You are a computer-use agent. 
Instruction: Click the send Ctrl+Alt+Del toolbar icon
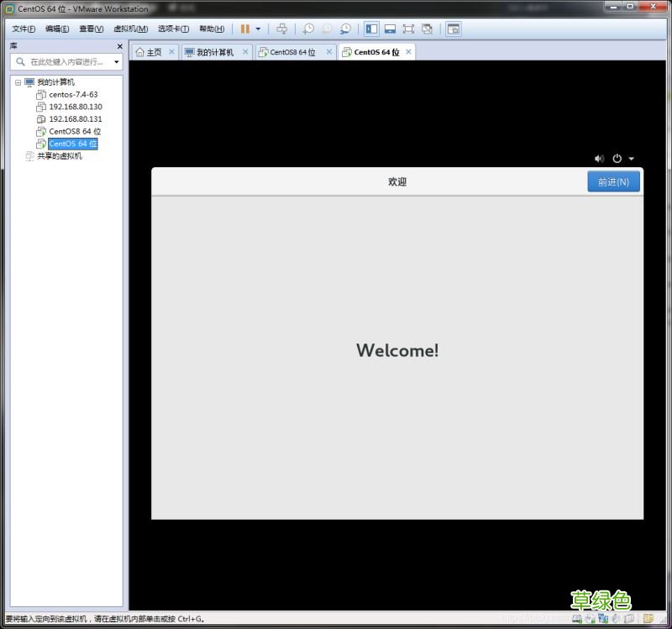281,29
